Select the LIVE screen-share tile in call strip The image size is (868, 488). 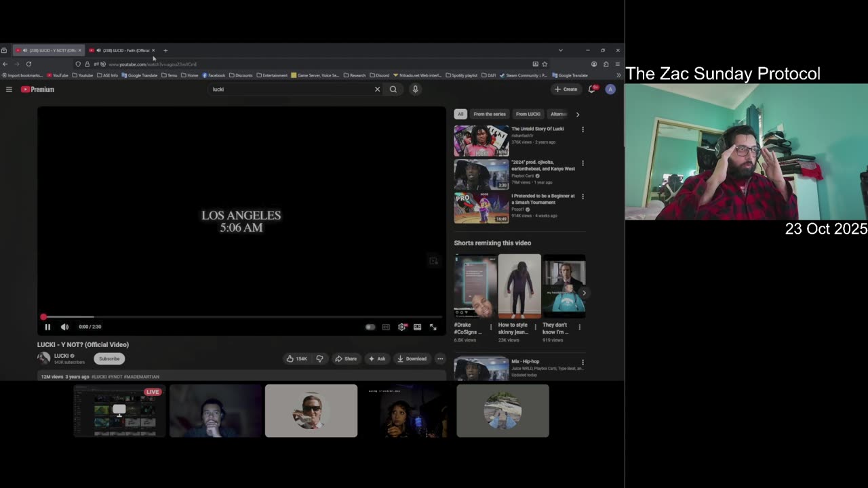[119, 411]
